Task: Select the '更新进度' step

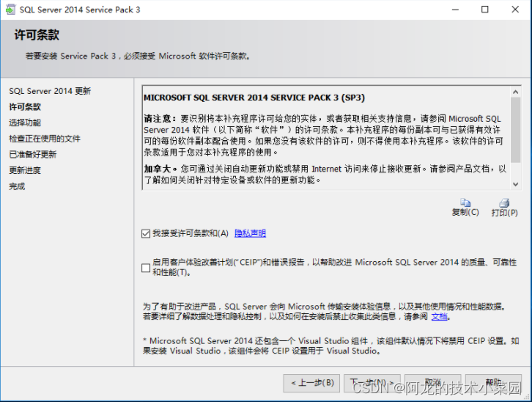Action: click(25, 170)
